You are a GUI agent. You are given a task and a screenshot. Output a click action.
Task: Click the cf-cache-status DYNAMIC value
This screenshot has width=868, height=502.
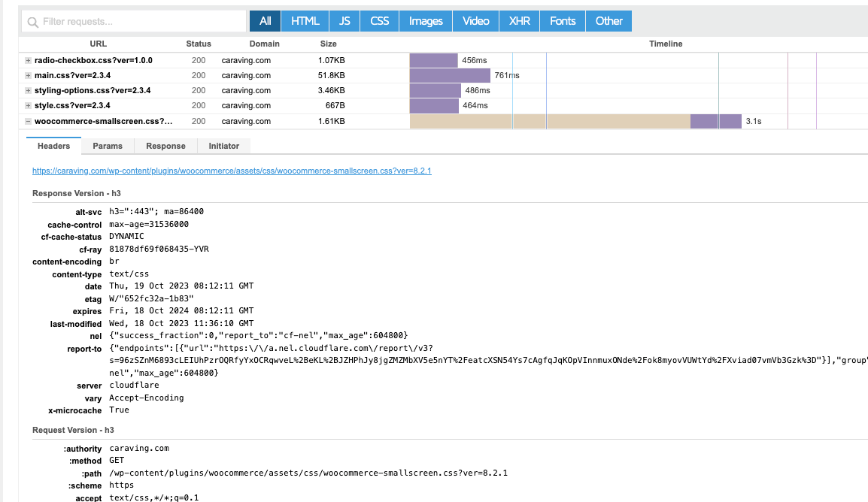click(126, 236)
